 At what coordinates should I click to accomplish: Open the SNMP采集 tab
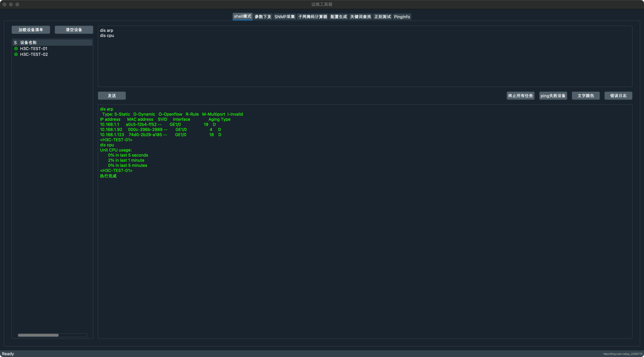click(284, 17)
